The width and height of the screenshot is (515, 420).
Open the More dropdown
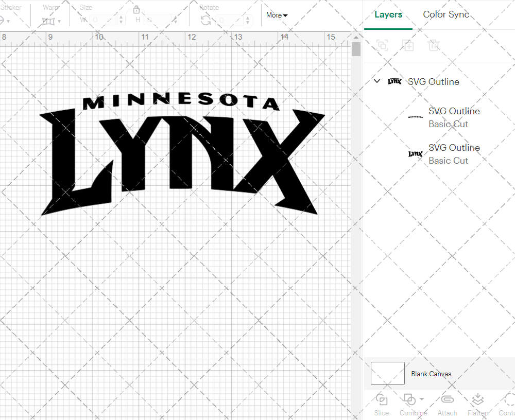point(276,15)
